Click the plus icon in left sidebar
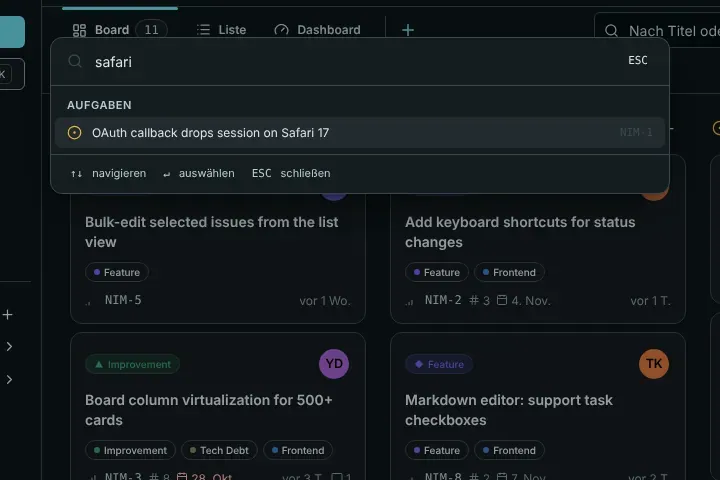Screen dimensions: 720x480 coord(7,315)
